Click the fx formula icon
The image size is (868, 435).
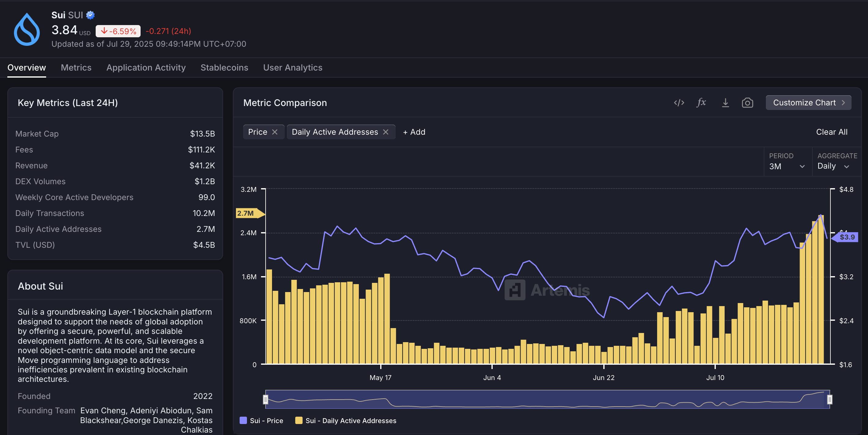click(x=701, y=103)
